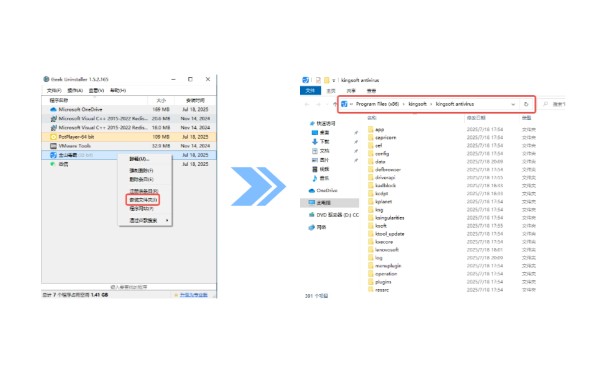Expand the search-via-Google submenu arrow
Viewport: 600px width, 373px height.
(x=167, y=220)
